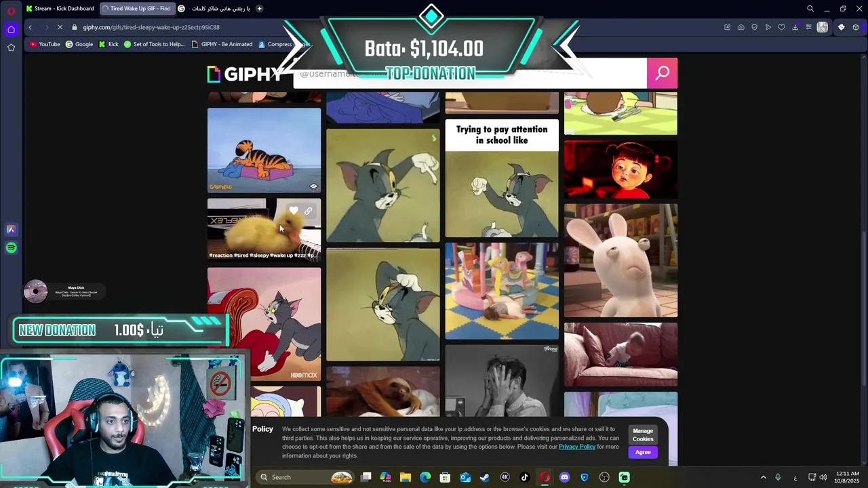Click the pink GIPHY search button
Image resolution: width=868 pixels, height=488 pixels.
pyautogui.click(x=662, y=73)
